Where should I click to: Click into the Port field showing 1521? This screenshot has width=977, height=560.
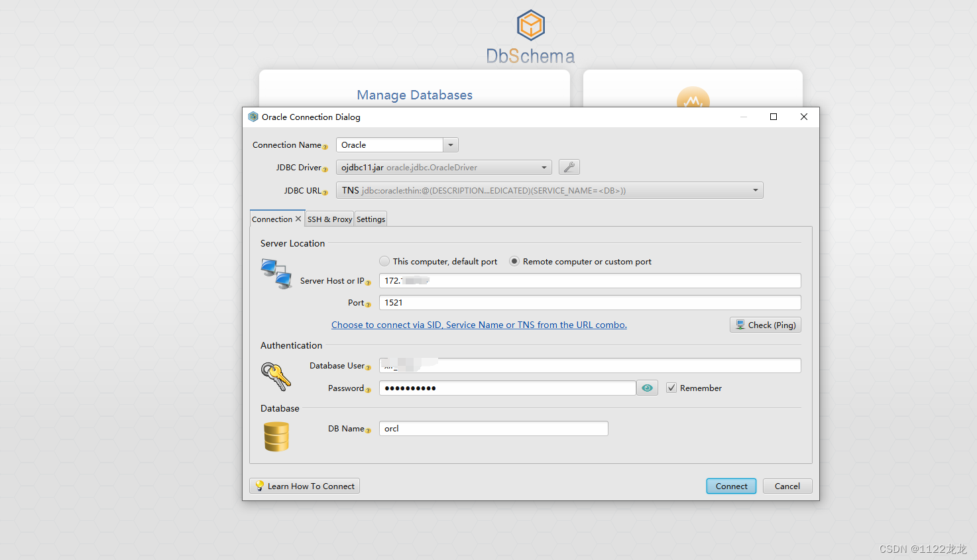[590, 302]
